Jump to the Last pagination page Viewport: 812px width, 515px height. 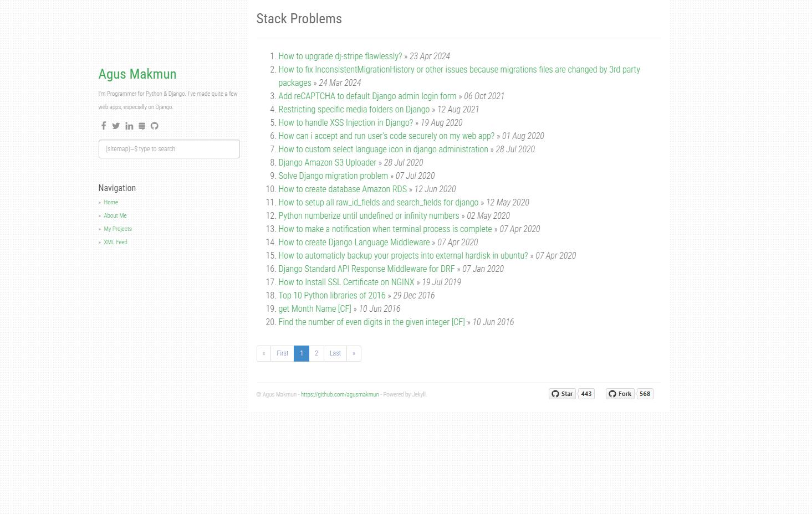[x=335, y=353]
